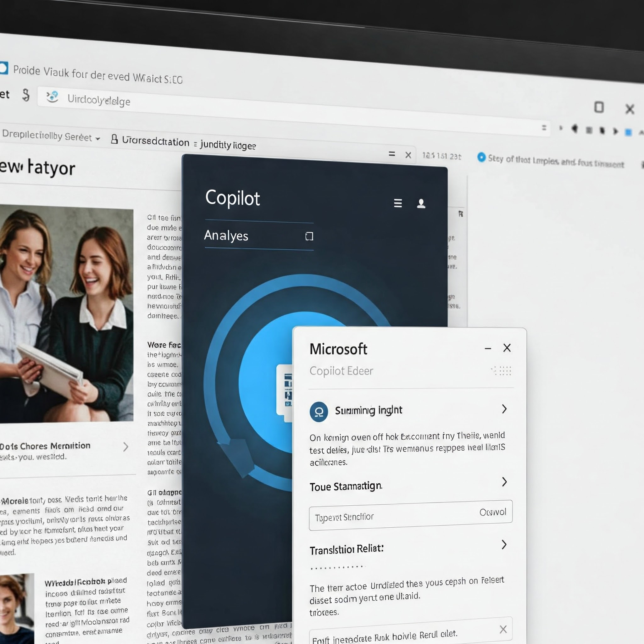The width and height of the screenshot is (644, 644).
Task: Expand the Toue Stannatign chevron
Action: click(504, 482)
